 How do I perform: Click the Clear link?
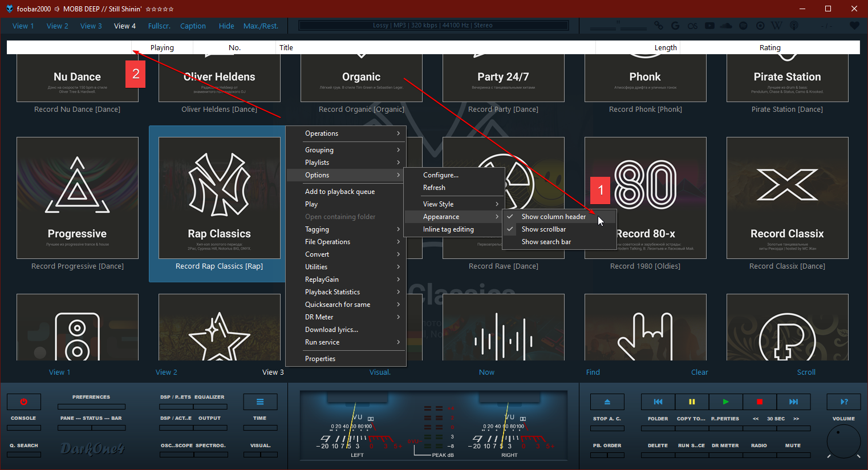coord(700,372)
